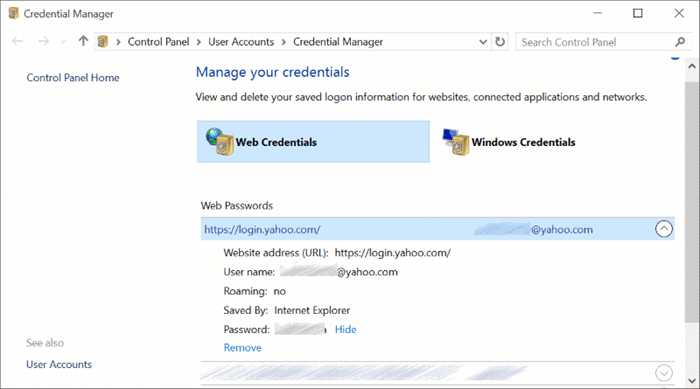700x389 pixels.
Task: Click the Credential Manager title bar icon
Action: pyautogui.click(x=13, y=13)
